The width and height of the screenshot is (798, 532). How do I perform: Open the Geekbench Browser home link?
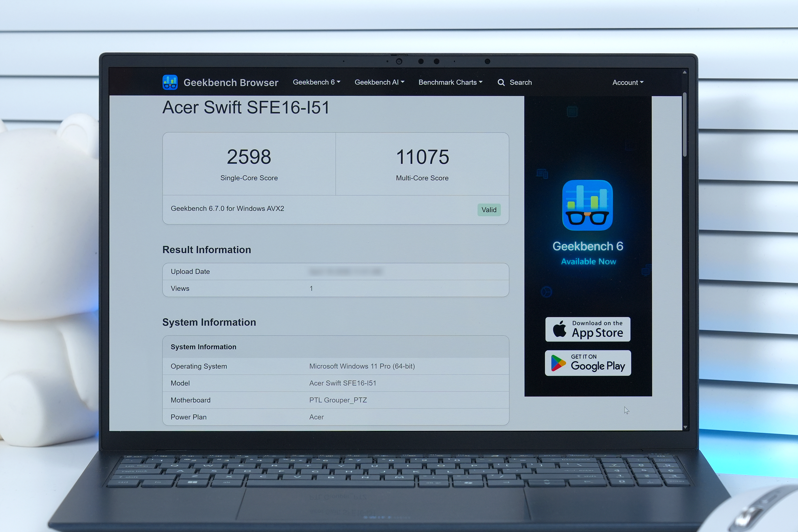pos(231,82)
